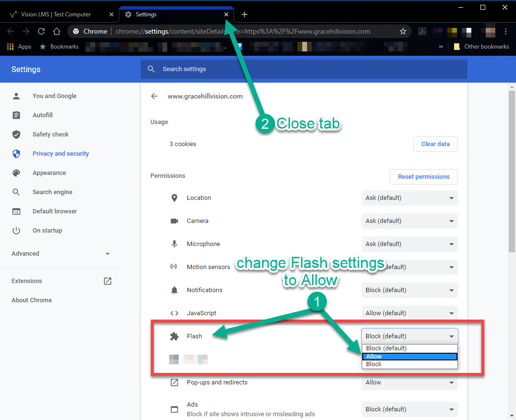
Task: Click the Privacy and security shield icon
Action: [x=16, y=154]
